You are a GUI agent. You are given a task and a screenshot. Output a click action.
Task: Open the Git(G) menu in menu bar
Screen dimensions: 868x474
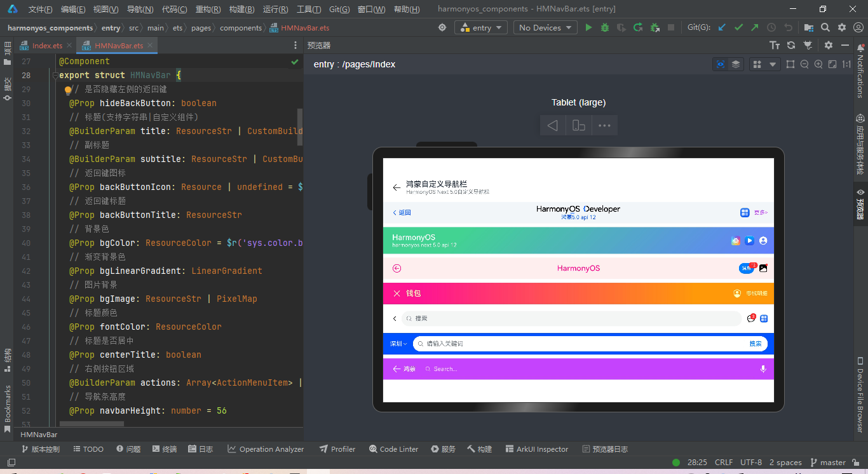click(x=339, y=10)
